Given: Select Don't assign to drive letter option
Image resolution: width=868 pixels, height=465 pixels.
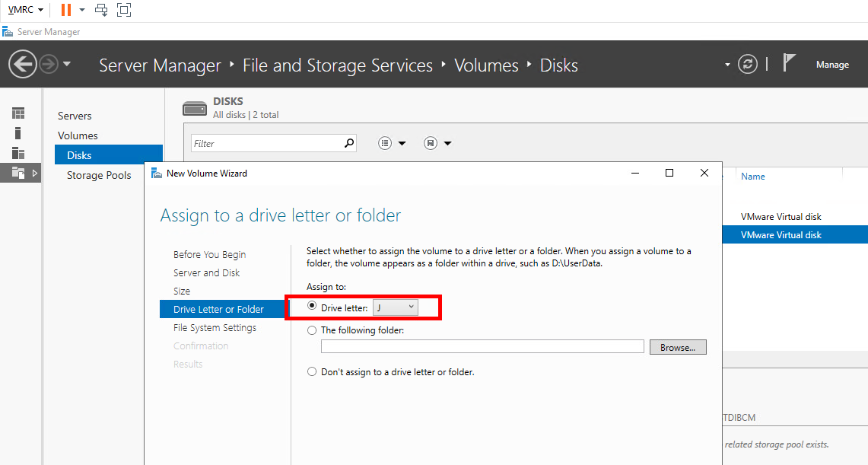Looking at the screenshot, I should click(x=312, y=372).
